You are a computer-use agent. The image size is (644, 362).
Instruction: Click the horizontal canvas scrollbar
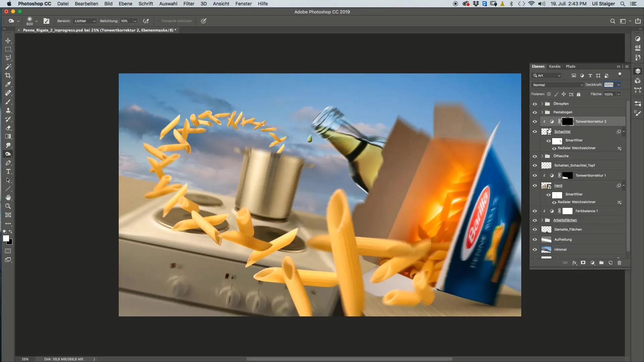[x=349, y=359]
